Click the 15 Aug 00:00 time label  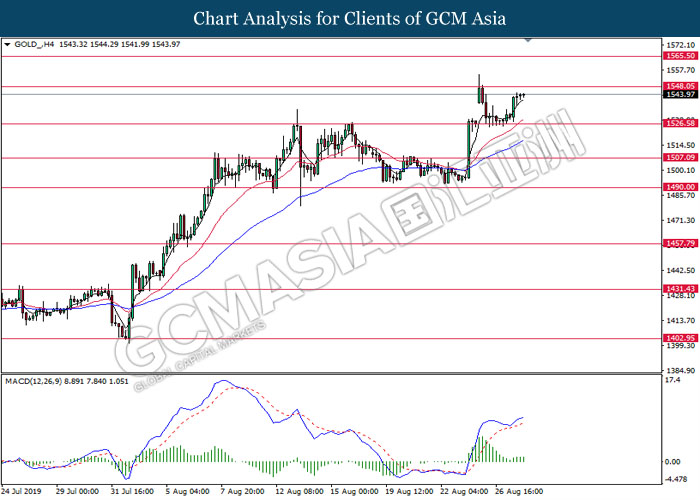[x=354, y=491]
